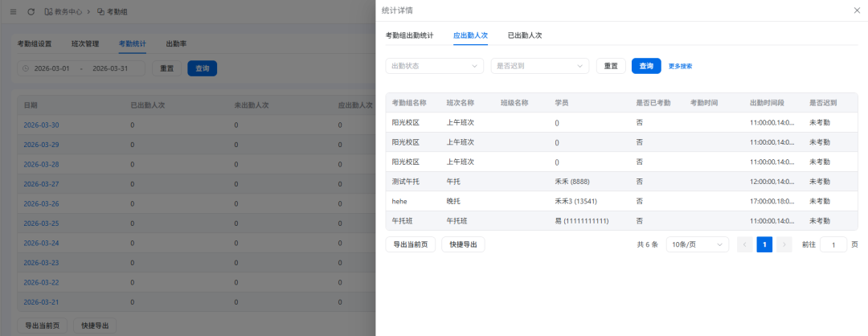The height and width of the screenshot is (336, 868).
Task: Open the 出勤状态 dropdown
Action: tap(434, 66)
